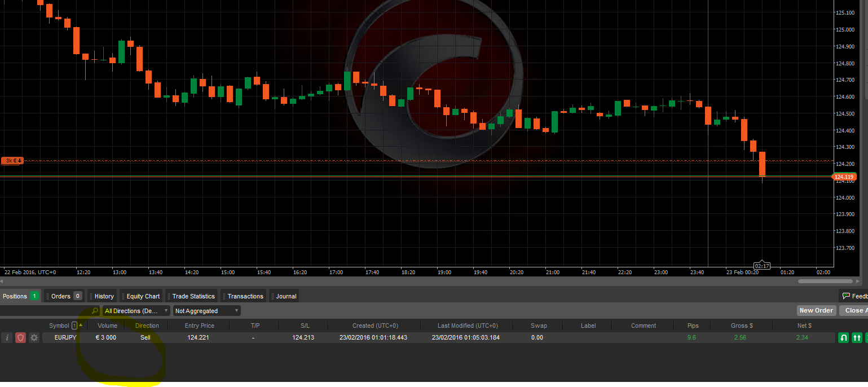Image resolution: width=868 pixels, height=387 pixels.
Task: Click the 124.221 entry price cell
Action: pos(199,337)
